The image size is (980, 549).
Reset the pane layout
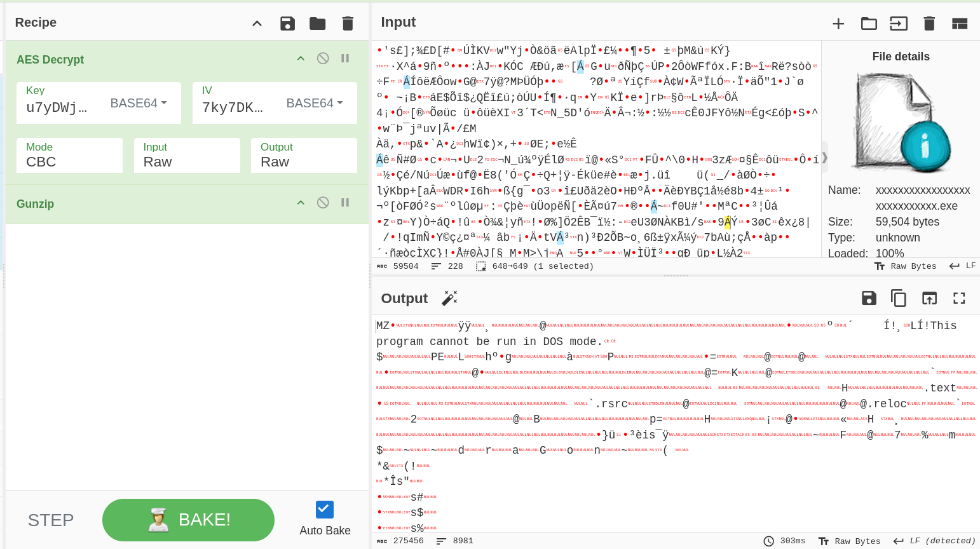click(959, 24)
